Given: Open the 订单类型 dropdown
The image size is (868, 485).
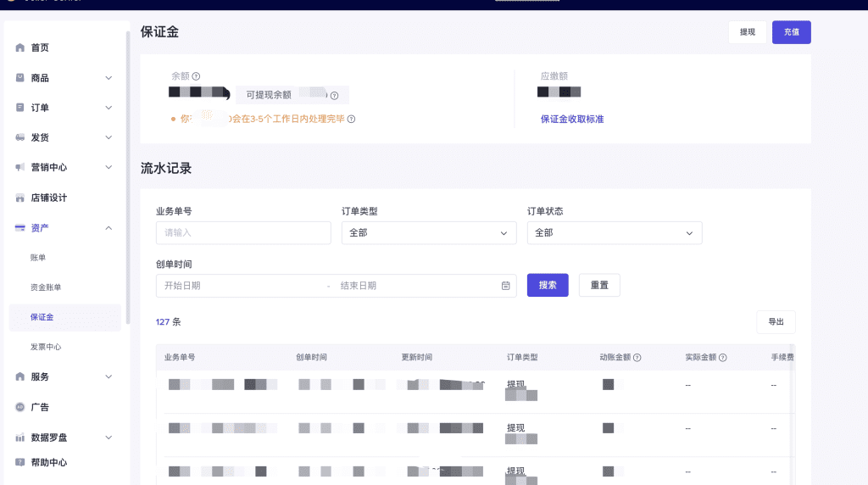Looking at the screenshot, I should (429, 233).
